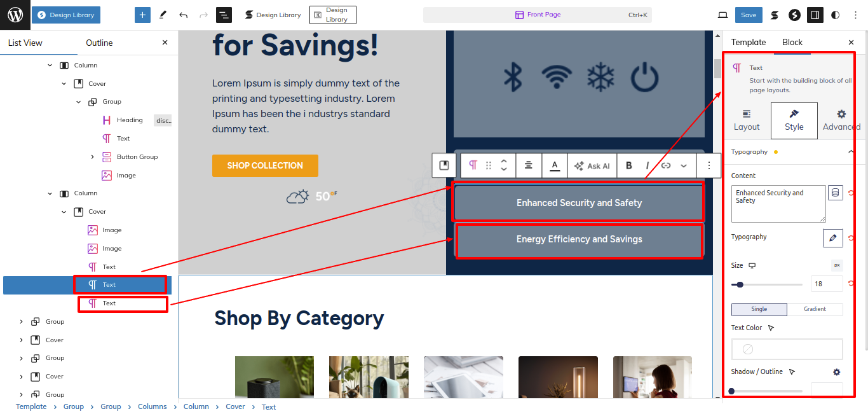Select the Single color mode

(759, 310)
